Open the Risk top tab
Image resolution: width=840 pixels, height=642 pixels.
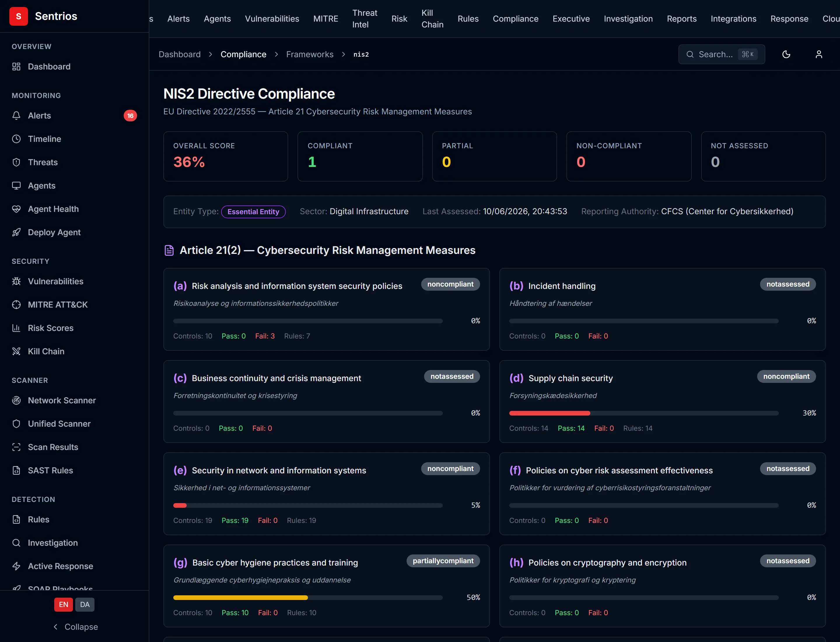[399, 19]
